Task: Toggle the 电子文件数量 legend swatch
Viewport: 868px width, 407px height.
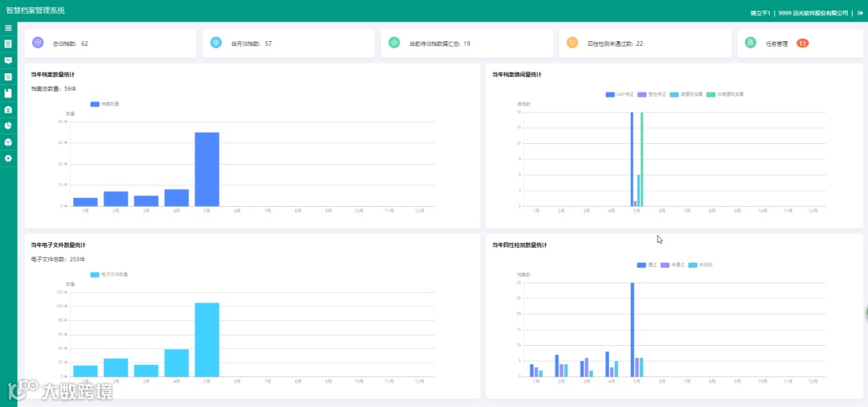Action: pyautogui.click(x=95, y=274)
